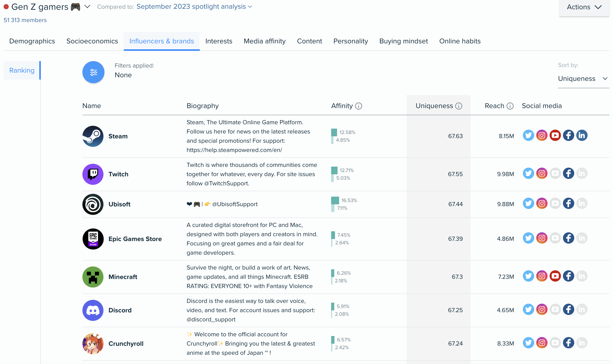The height and width of the screenshot is (364, 613).
Task: Open the Steam brand name
Action: click(x=118, y=136)
